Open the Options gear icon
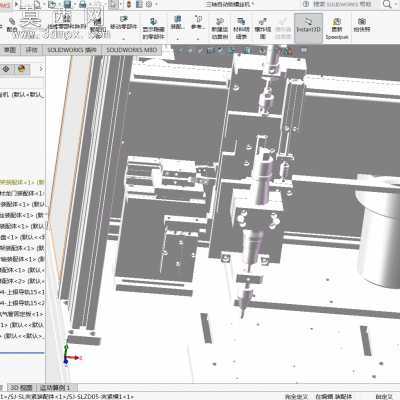The image size is (400, 400). click(149, 4)
